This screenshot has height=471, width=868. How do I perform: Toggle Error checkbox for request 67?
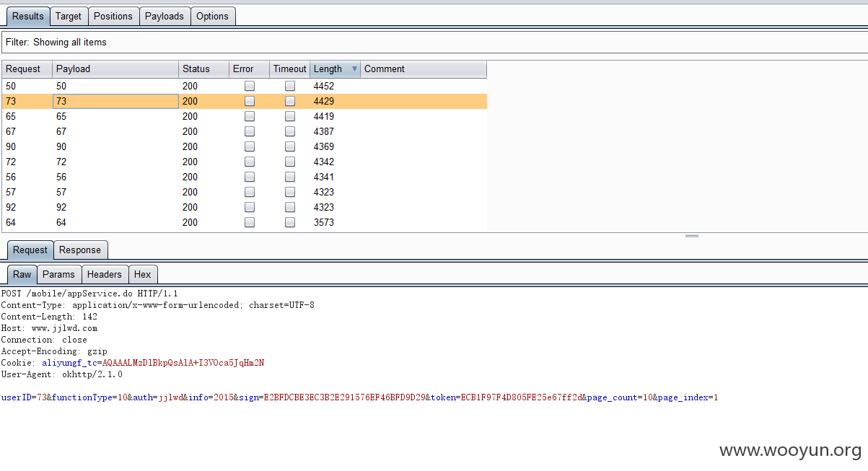pos(250,131)
